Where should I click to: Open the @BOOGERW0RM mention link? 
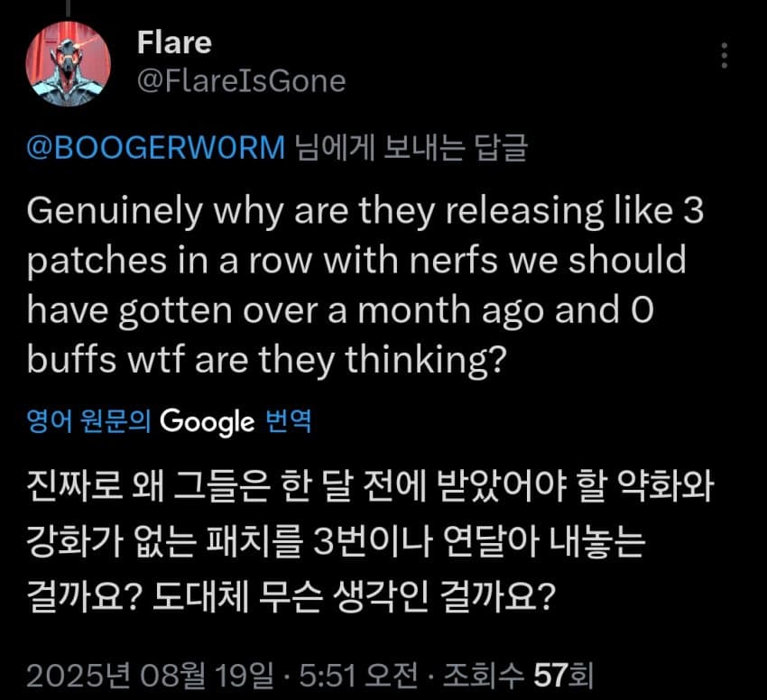[157, 148]
